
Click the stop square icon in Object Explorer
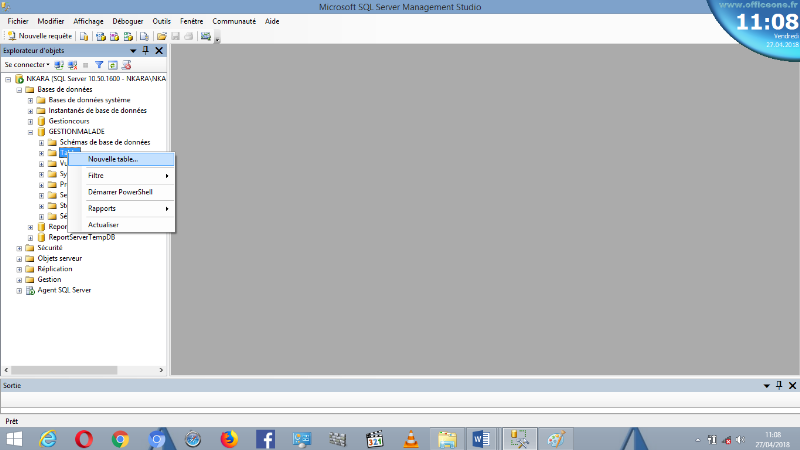(86, 65)
